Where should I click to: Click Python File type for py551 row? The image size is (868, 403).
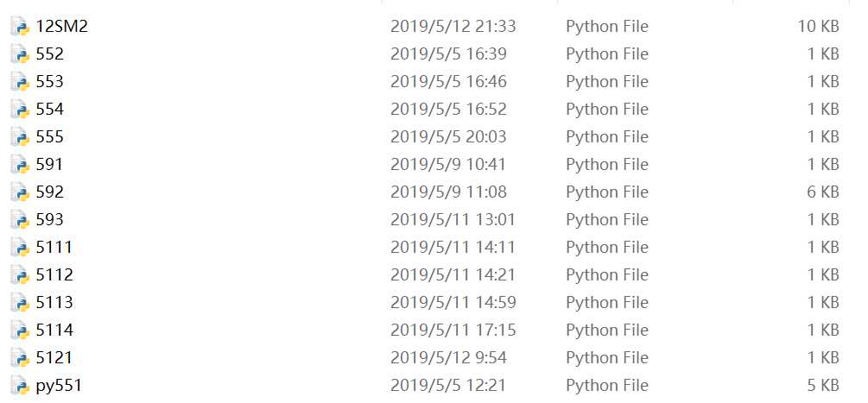(607, 386)
